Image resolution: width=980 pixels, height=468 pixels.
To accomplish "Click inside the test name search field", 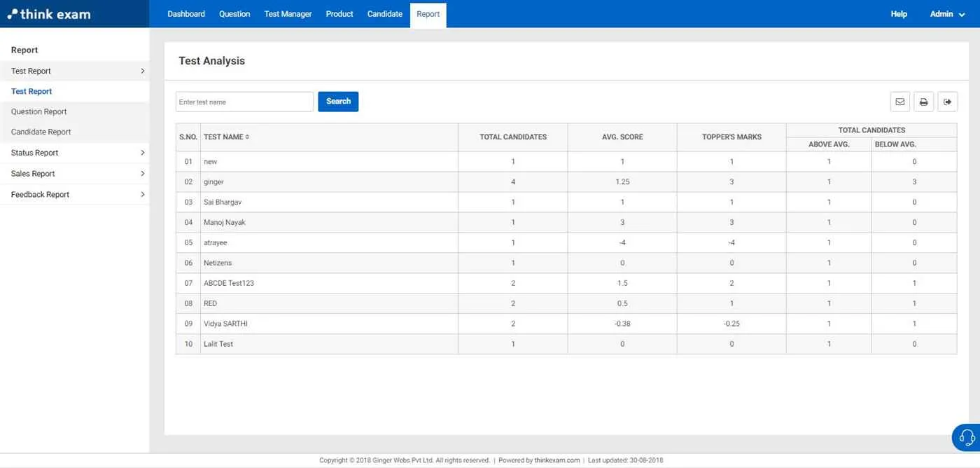I will coord(244,101).
